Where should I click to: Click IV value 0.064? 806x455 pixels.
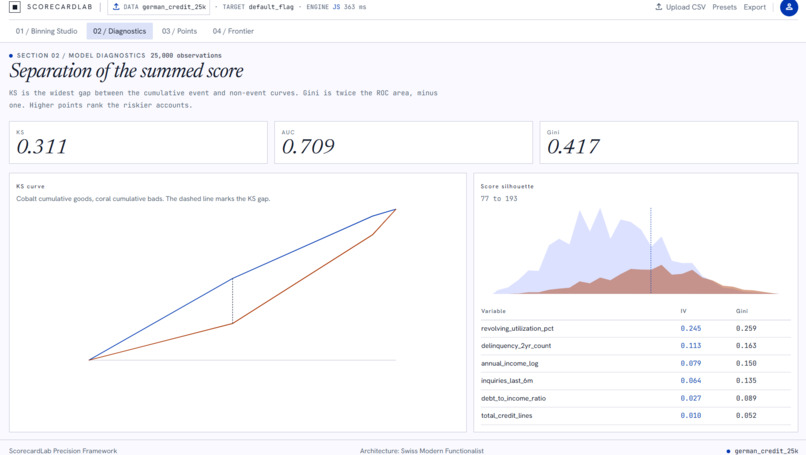tap(690, 381)
